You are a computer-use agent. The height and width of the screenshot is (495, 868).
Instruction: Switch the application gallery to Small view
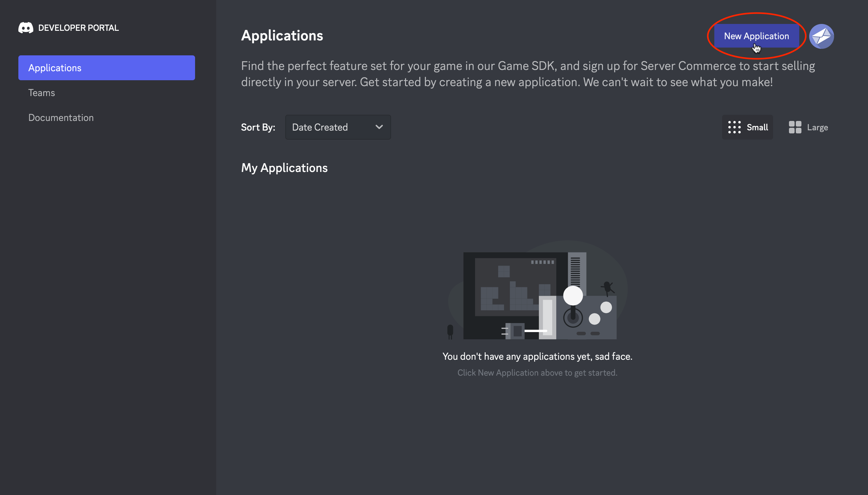(x=747, y=127)
